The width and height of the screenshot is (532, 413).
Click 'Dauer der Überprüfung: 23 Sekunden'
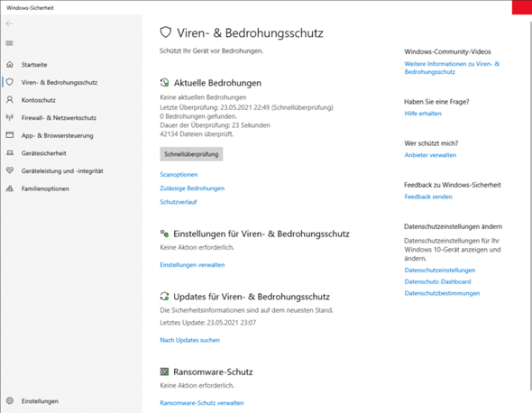click(x=216, y=125)
